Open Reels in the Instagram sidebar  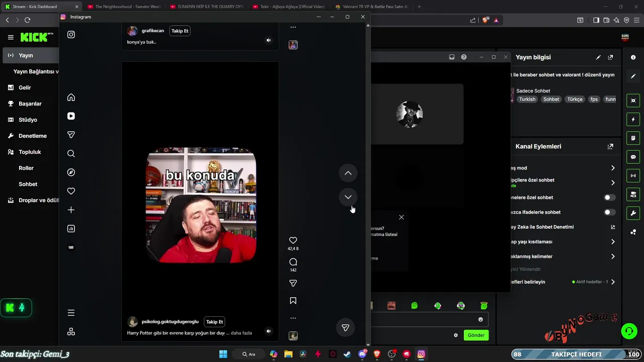point(71,116)
